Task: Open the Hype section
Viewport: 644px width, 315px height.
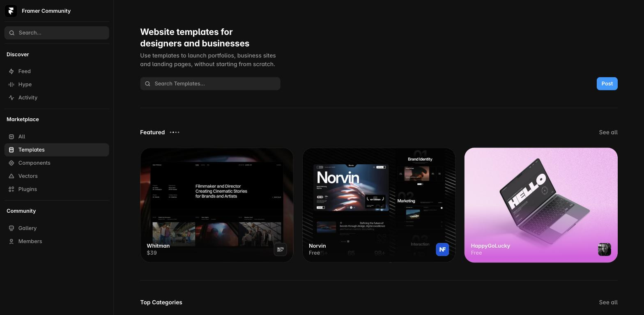Action: [x=57, y=85]
